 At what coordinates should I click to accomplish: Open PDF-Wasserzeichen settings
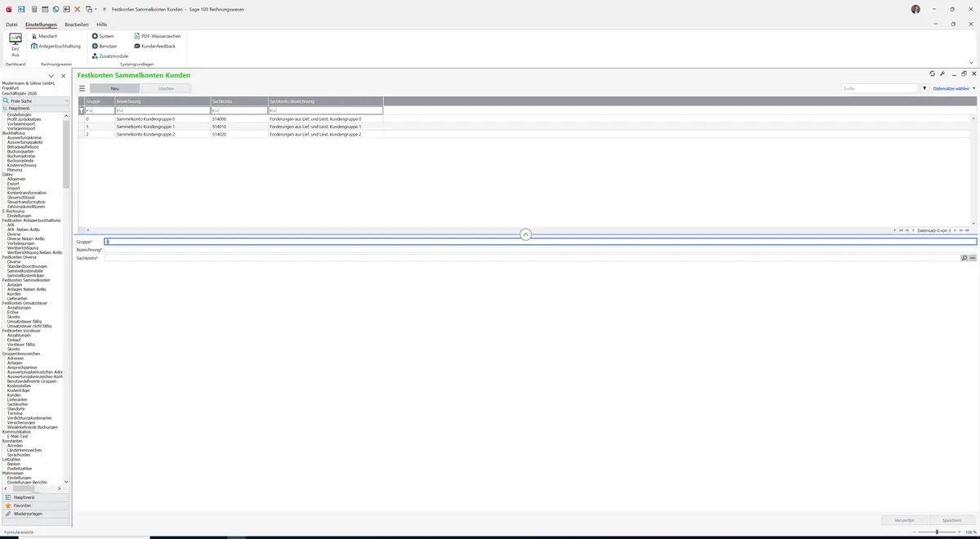coord(157,36)
